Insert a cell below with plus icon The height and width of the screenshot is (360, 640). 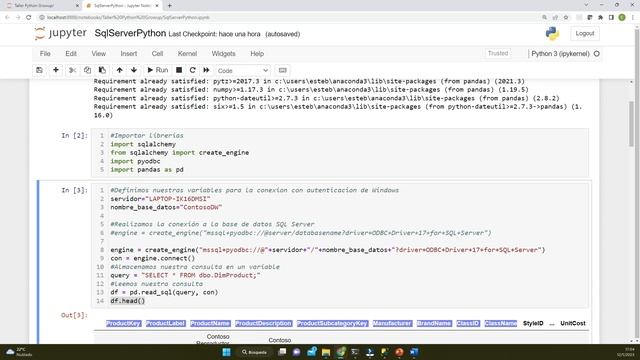point(56,70)
